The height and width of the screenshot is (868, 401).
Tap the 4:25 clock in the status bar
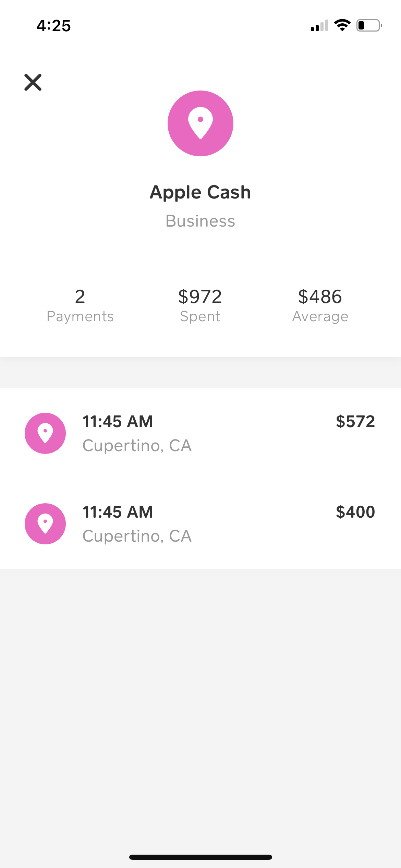(54, 26)
